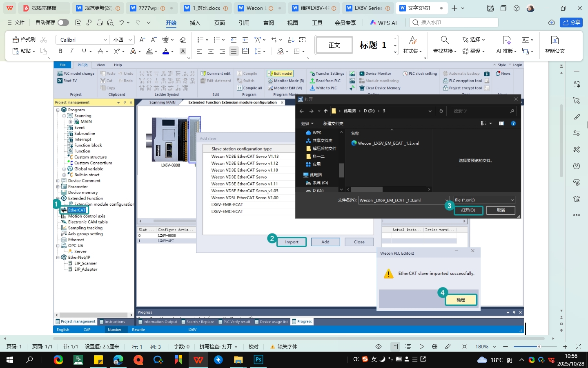The height and width of the screenshot is (368, 588).
Task: Switch to the 审阅 review tab
Action: tap(268, 23)
